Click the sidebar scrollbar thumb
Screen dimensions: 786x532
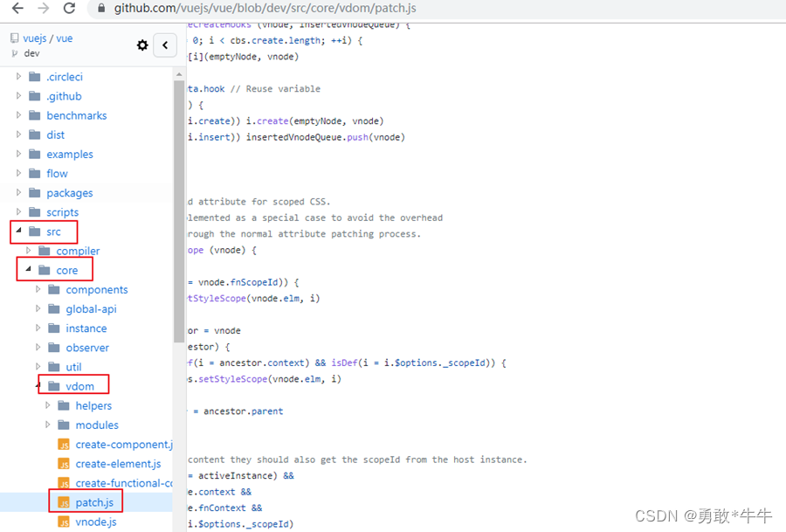tap(179, 211)
